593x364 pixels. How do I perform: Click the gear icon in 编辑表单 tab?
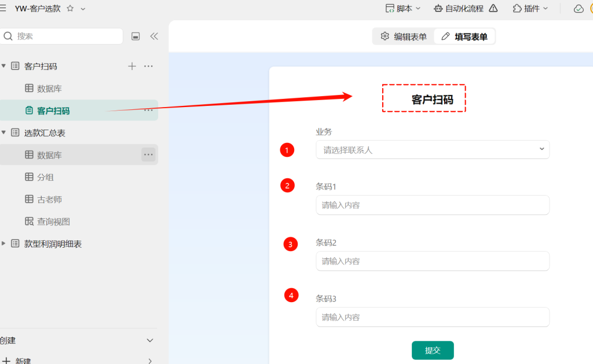tap(385, 36)
